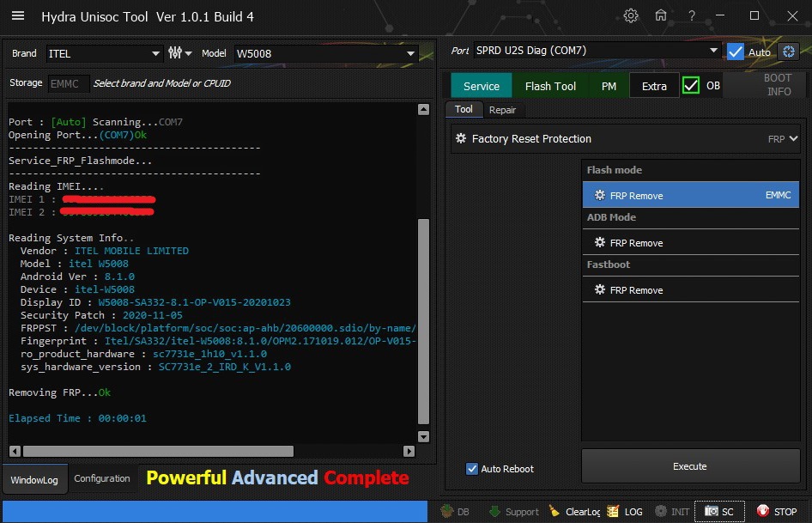Viewport: 812px width, 523px height.
Task: Click the port refresh icon next to Auto
Action: (788, 52)
